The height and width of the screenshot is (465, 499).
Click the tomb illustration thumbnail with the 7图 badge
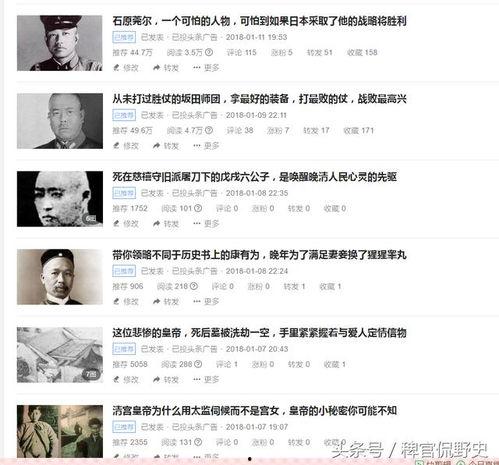(60, 355)
